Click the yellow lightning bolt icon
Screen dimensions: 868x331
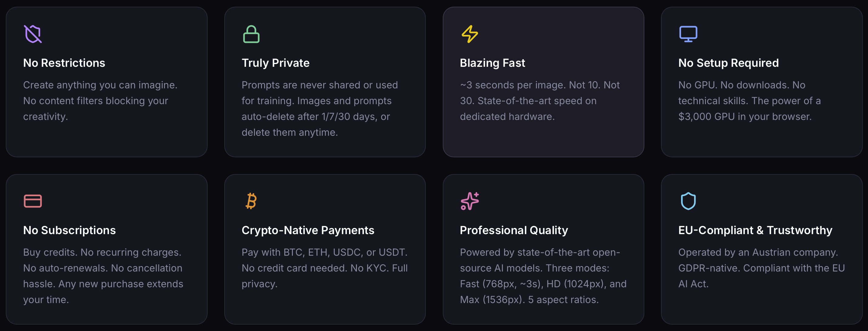coord(470,34)
